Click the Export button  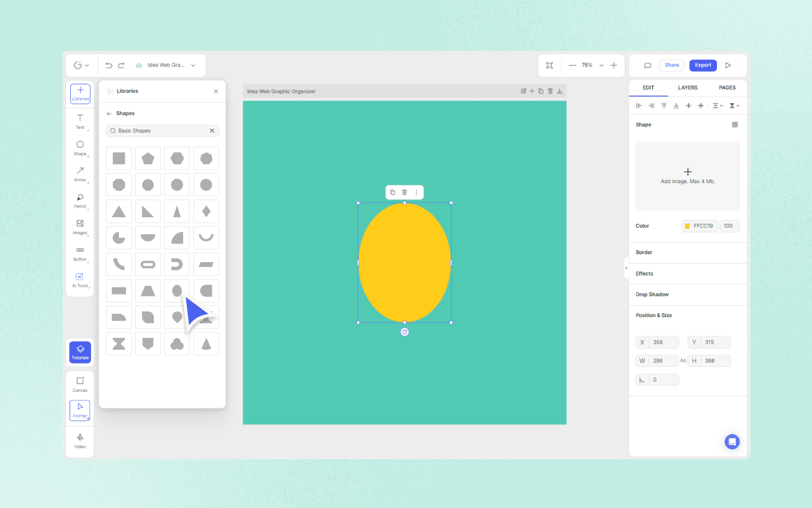pos(703,65)
